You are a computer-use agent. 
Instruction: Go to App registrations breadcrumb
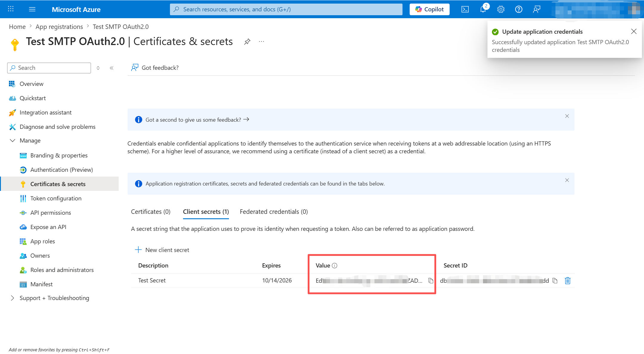[x=59, y=27]
